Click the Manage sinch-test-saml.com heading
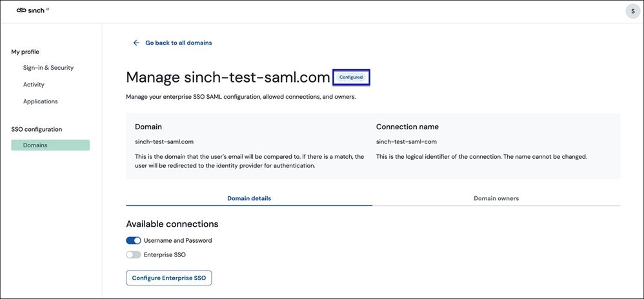The image size is (644, 299). [x=228, y=77]
